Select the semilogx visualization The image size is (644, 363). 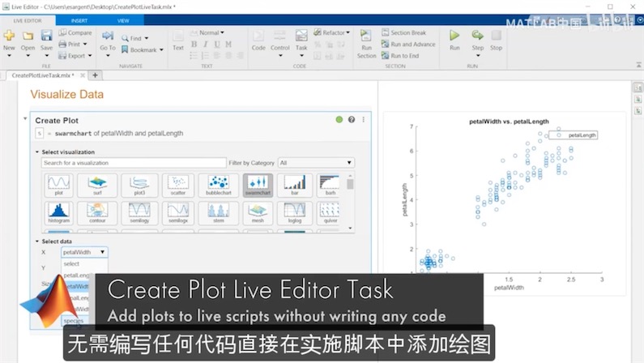178,213
